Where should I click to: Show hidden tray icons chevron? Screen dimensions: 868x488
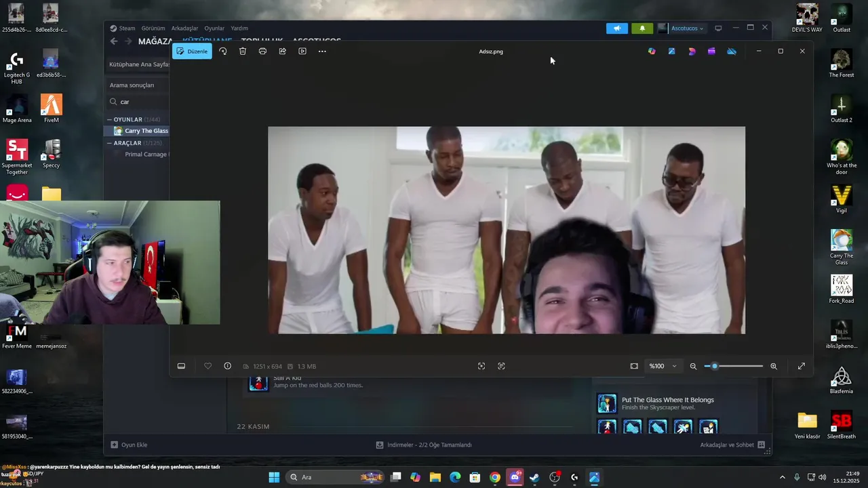[x=782, y=477]
